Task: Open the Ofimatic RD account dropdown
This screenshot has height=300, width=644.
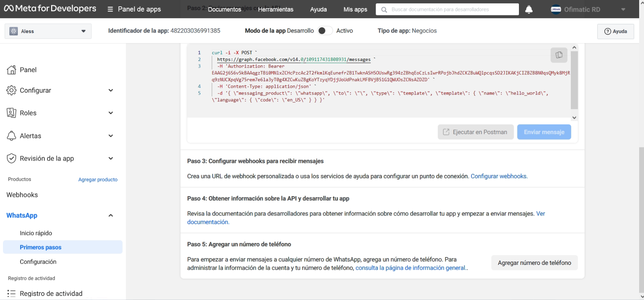Action: coord(623,10)
